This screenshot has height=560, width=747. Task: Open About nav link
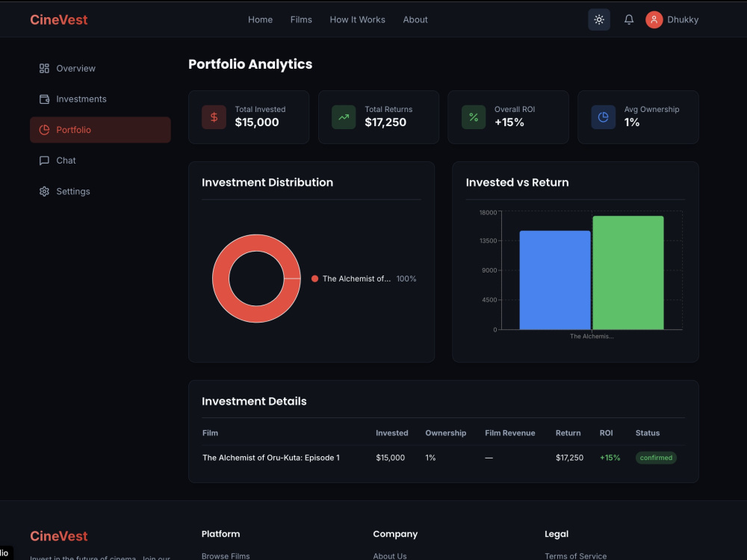[415, 19]
